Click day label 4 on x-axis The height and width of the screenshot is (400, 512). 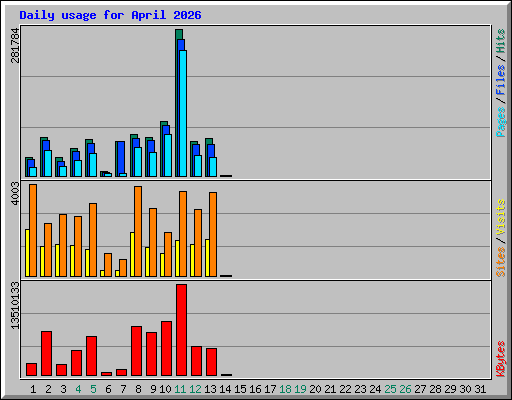(78, 389)
